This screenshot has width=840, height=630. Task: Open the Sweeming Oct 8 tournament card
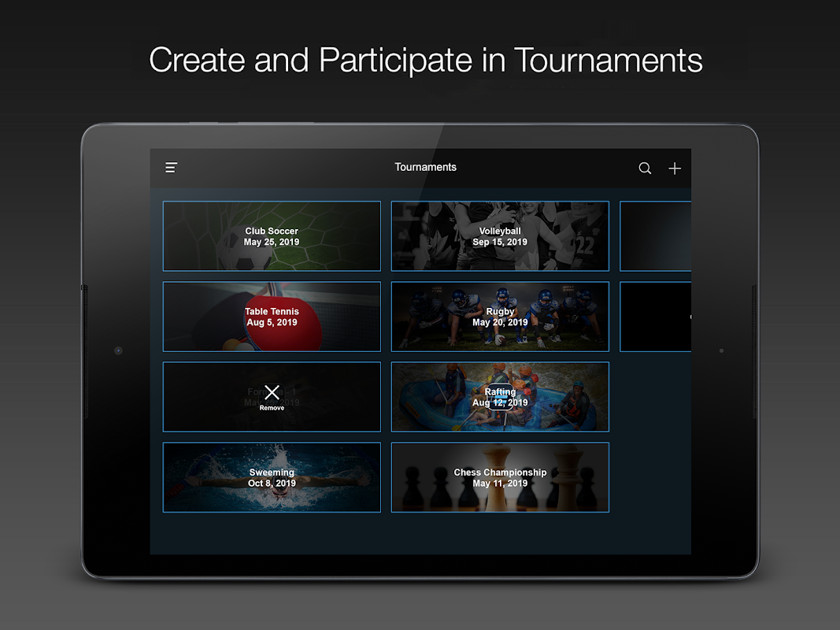coord(272,477)
